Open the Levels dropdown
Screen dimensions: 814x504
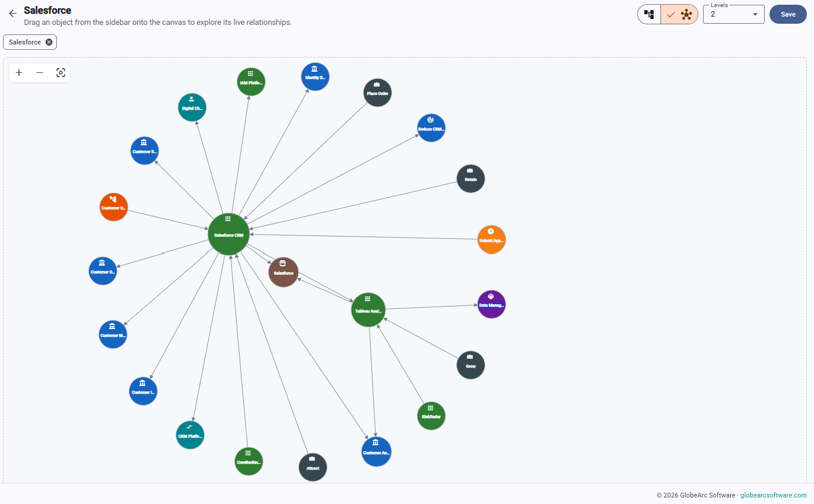[734, 14]
